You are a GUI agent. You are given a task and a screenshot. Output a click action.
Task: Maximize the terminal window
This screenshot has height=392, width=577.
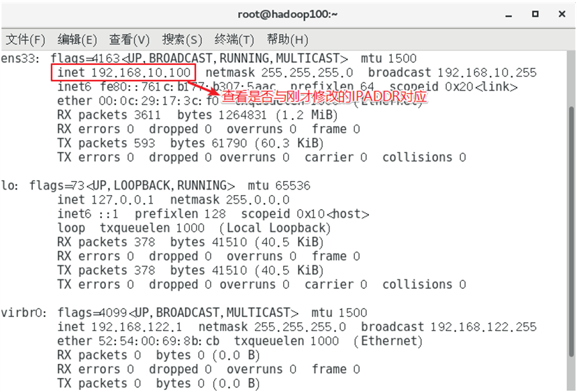point(535,14)
